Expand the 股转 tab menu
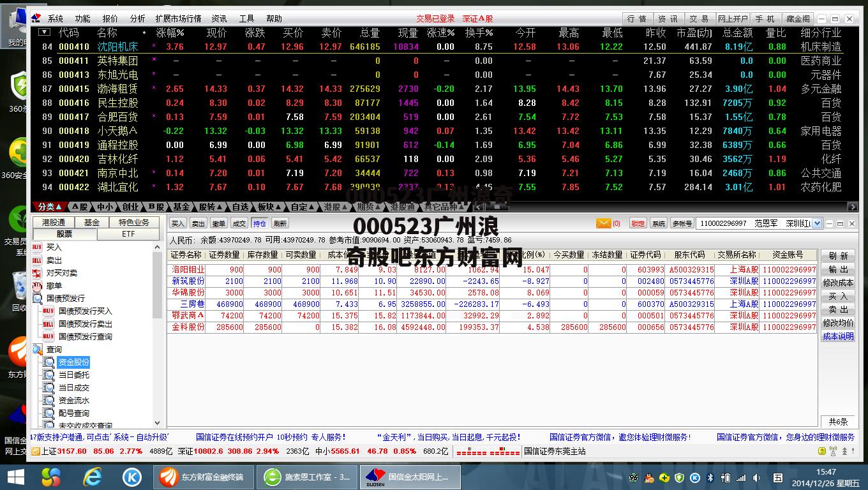This screenshot has width=868, height=490. tap(210, 207)
